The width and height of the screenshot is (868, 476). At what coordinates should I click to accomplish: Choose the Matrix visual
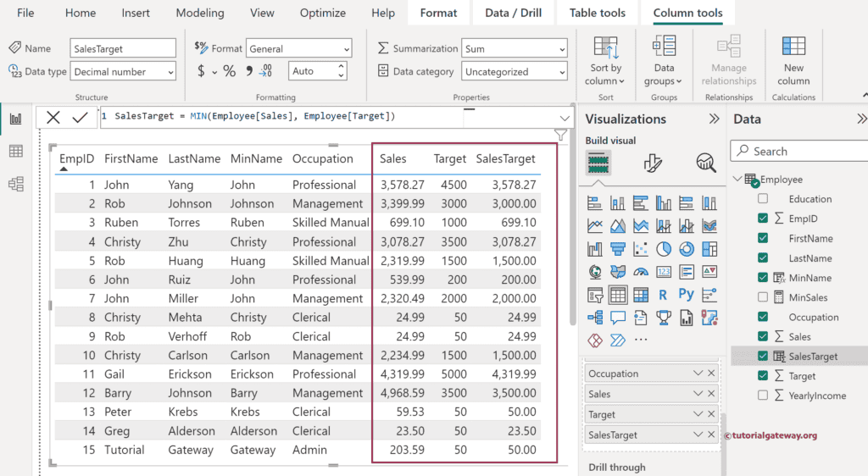641,296
